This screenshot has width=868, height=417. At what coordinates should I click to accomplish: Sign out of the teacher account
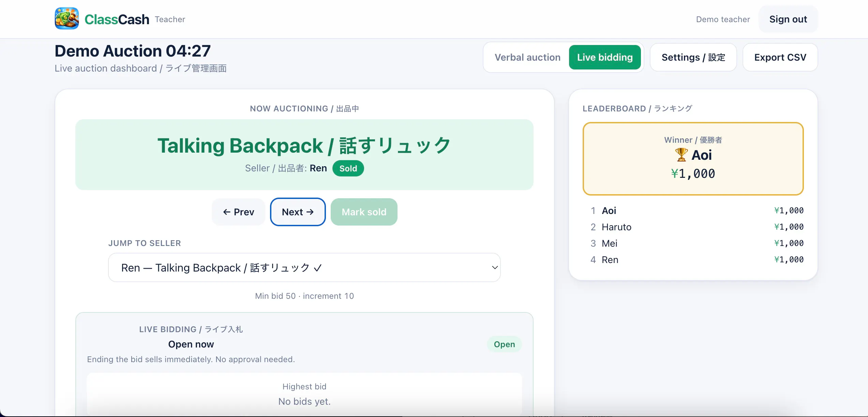(x=788, y=19)
